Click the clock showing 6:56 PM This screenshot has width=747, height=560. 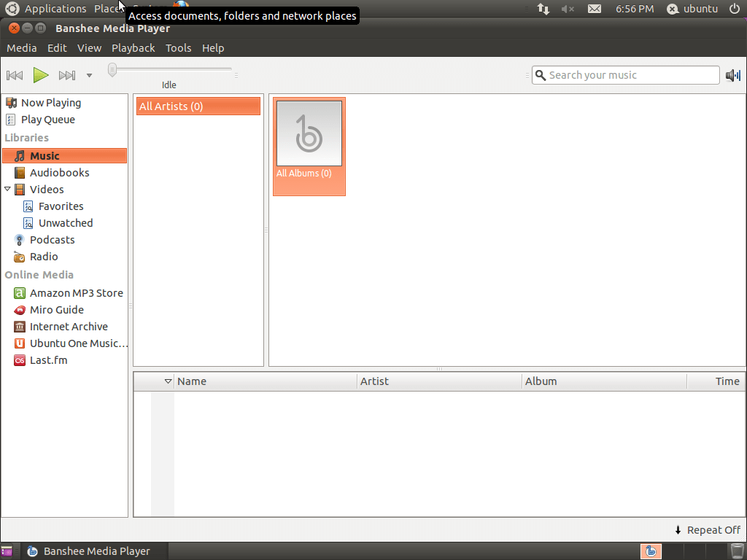(x=635, y=9)
